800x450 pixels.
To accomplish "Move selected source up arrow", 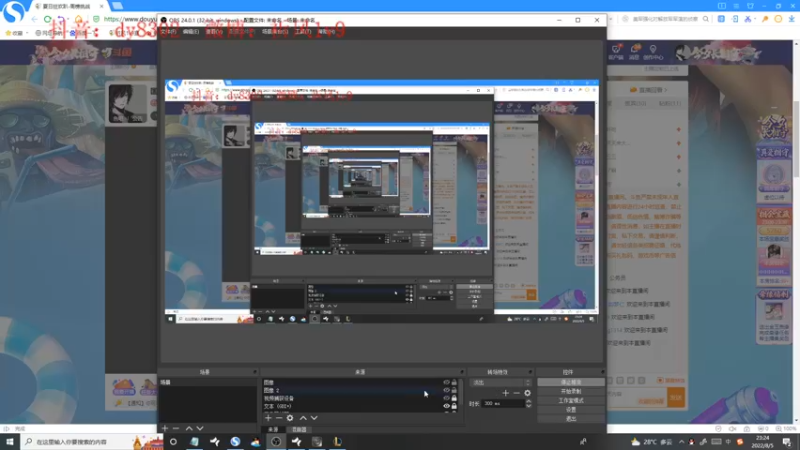I will click(x=303, y=418).
